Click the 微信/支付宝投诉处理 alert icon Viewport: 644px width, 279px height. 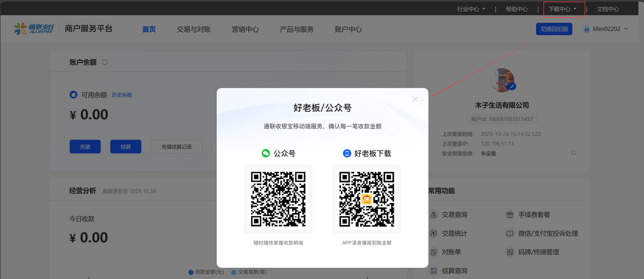[x=510, y=233]
